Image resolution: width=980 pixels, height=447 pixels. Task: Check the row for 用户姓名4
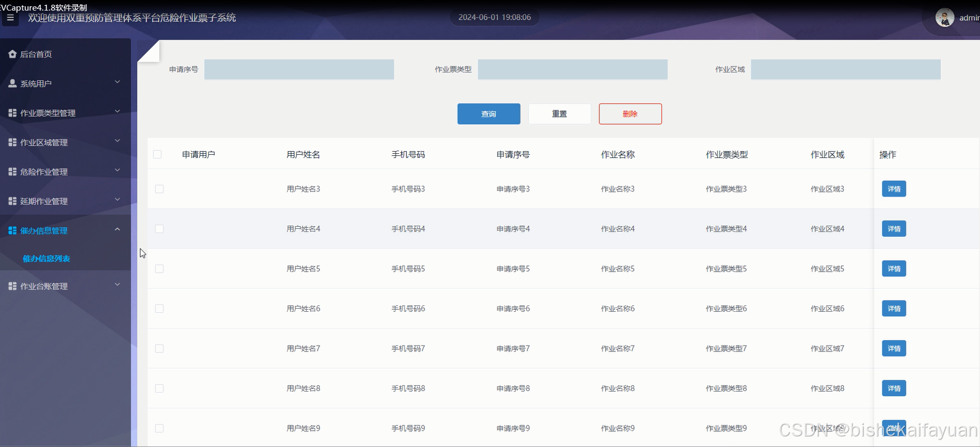(159, 229)
